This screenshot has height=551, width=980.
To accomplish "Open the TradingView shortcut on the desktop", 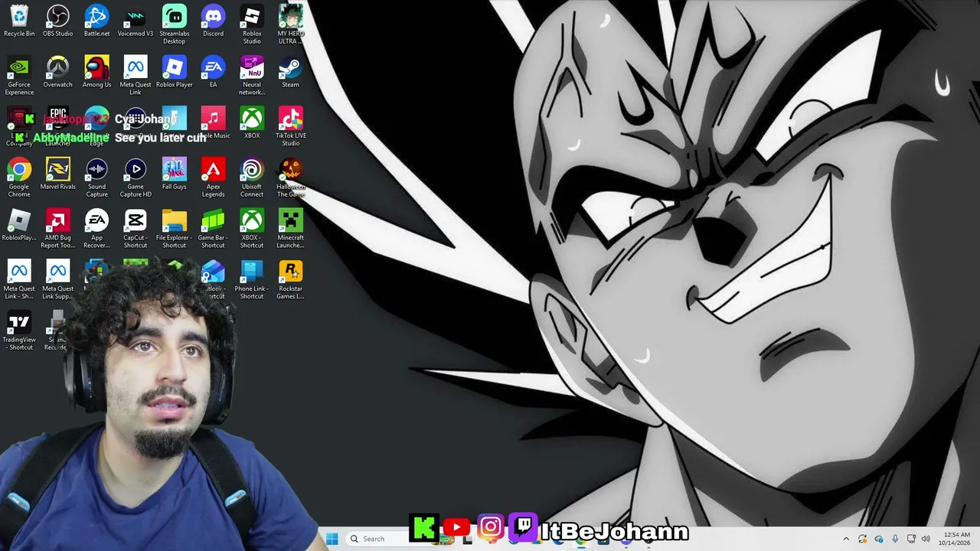I will 19,331.
